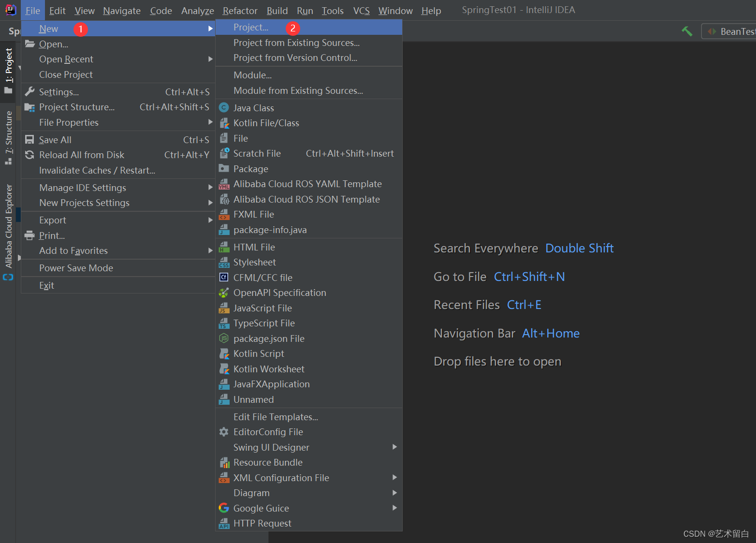Viewport: 756px width, 543px height.
Task: Open the Navigate menu
Action: click(122, 11)
